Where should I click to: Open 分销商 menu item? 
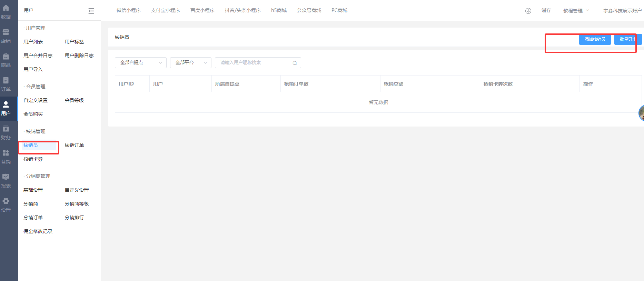pyautogui.click(x=31, y=204)
